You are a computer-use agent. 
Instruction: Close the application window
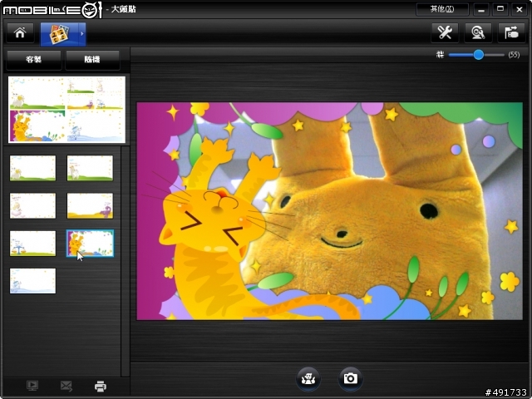pyautogui.click(x=519, y=9)
